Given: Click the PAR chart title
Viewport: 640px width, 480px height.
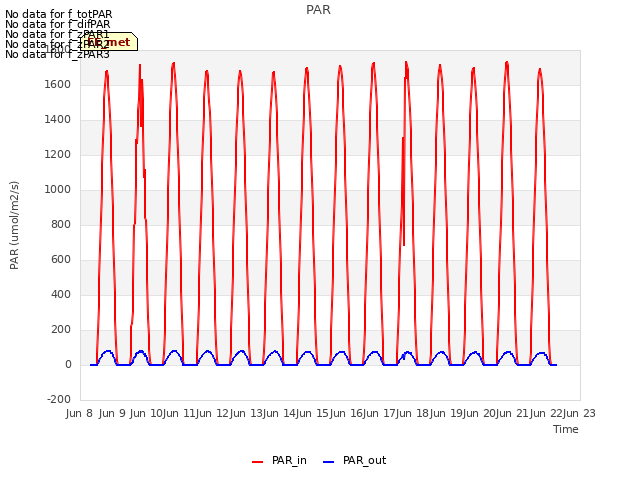Looking at the screenshot, I should [x=318, y=10].
